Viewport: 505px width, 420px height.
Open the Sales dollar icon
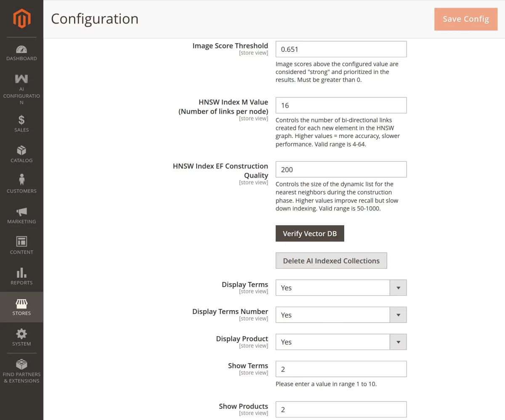point(21,120)
